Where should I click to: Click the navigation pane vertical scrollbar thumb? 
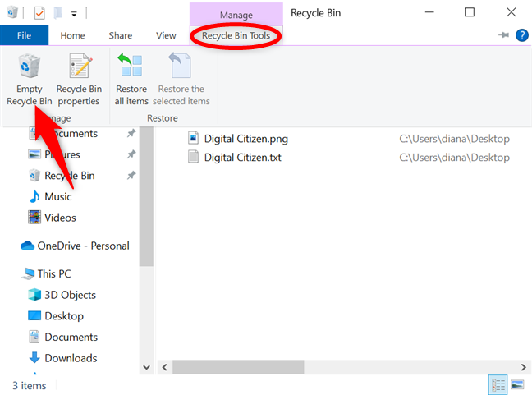147,196
